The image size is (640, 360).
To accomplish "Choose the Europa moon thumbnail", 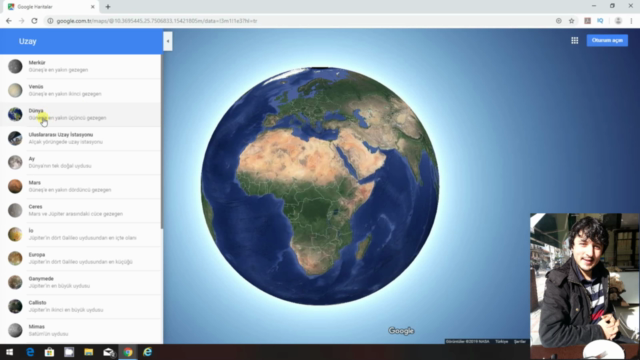I will (15, 258).
